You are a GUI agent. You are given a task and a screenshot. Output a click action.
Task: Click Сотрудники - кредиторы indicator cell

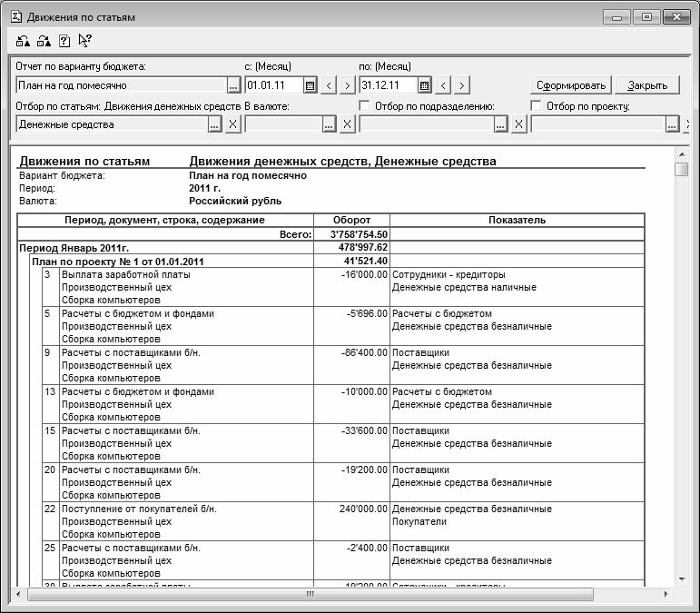(x=517, y=287)
